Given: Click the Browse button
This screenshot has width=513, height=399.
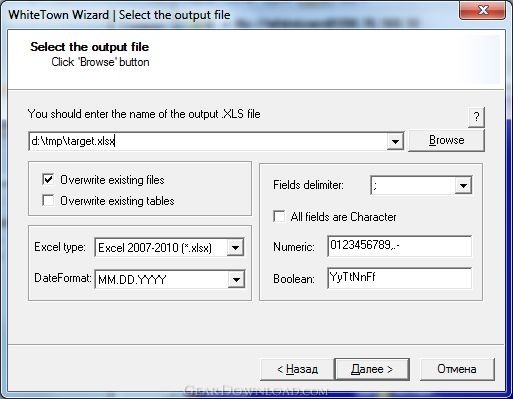Looking at the screenshot, I should click(x=446, y=140).
